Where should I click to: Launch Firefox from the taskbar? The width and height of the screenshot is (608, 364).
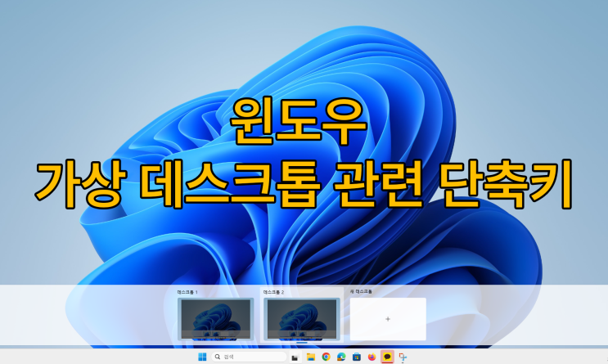pos(372,357)
